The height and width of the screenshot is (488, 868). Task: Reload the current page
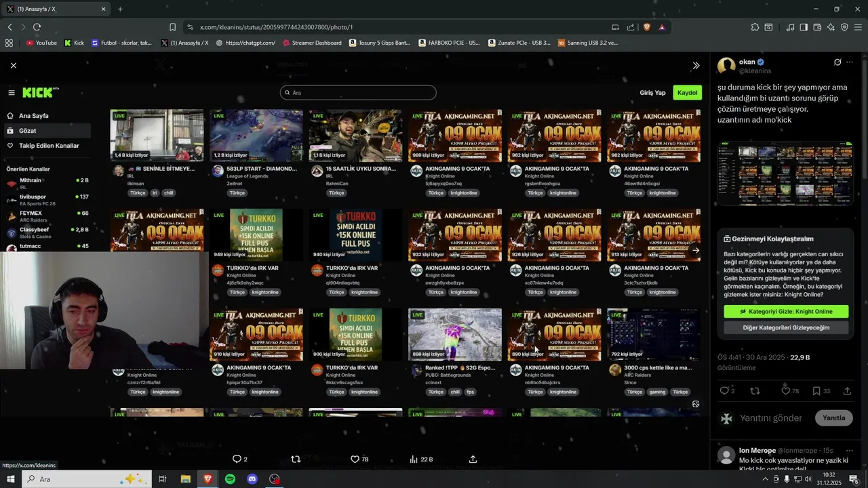pos(37,27)
